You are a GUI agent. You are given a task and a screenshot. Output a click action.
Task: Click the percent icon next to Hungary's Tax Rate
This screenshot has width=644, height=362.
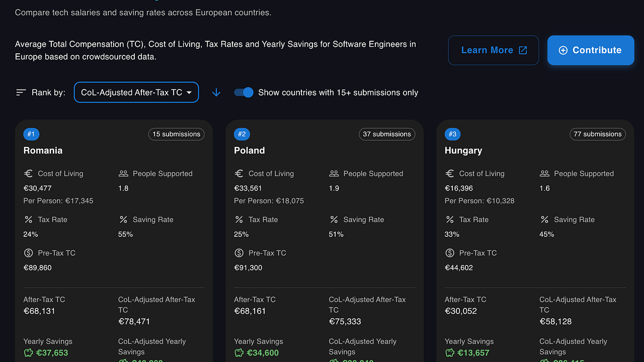[450, 220]
